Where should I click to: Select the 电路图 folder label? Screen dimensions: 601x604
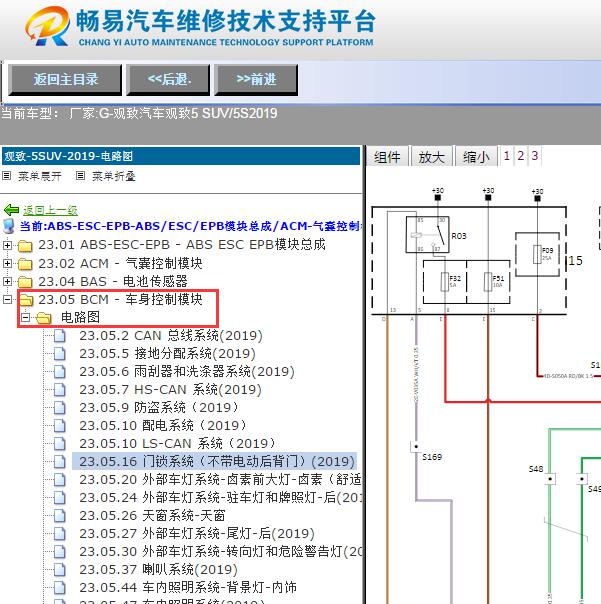(80, 317)
